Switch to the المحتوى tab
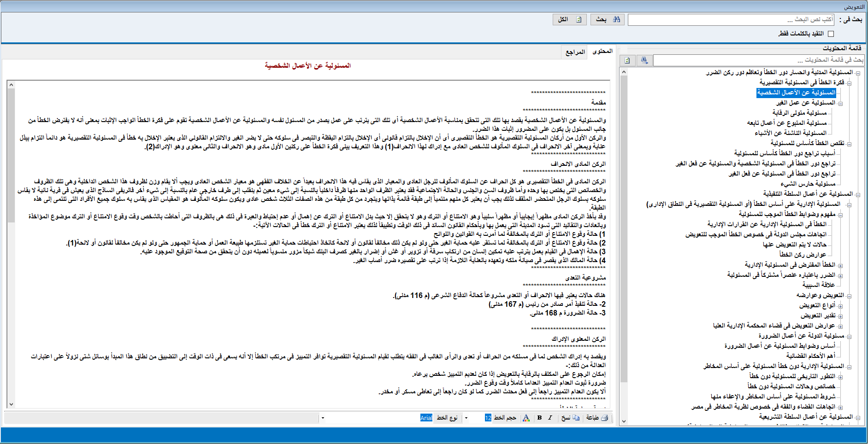Image resolution: width=868 pixels, height=444 pixels. [x=602, y=51]
